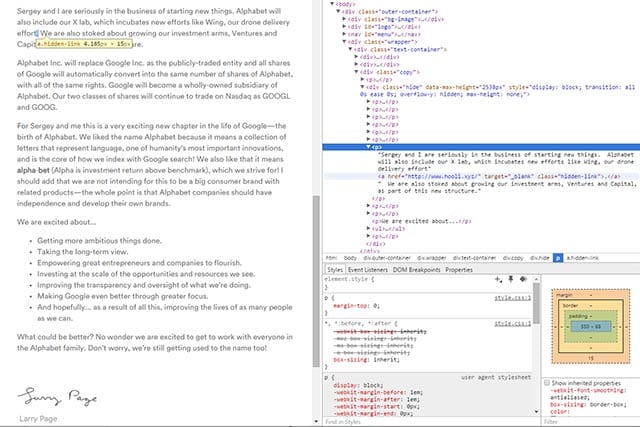Open the Event Listeners tab

click(368, 270)
